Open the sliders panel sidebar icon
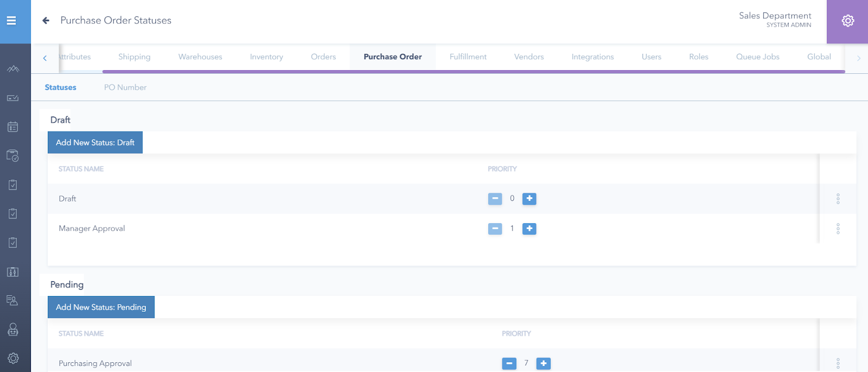This screenshot has width=868, height=372. [13, 272]
